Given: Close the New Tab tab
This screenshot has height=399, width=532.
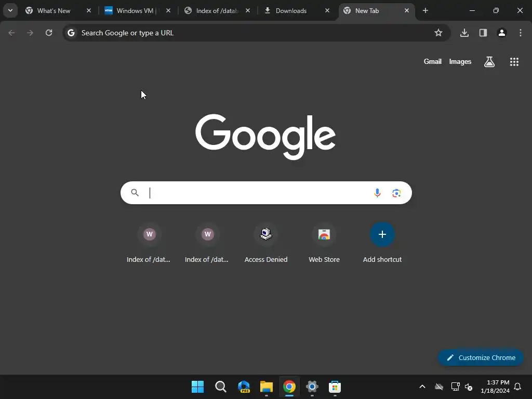Looking at the screenshot, I should (407, 10).
